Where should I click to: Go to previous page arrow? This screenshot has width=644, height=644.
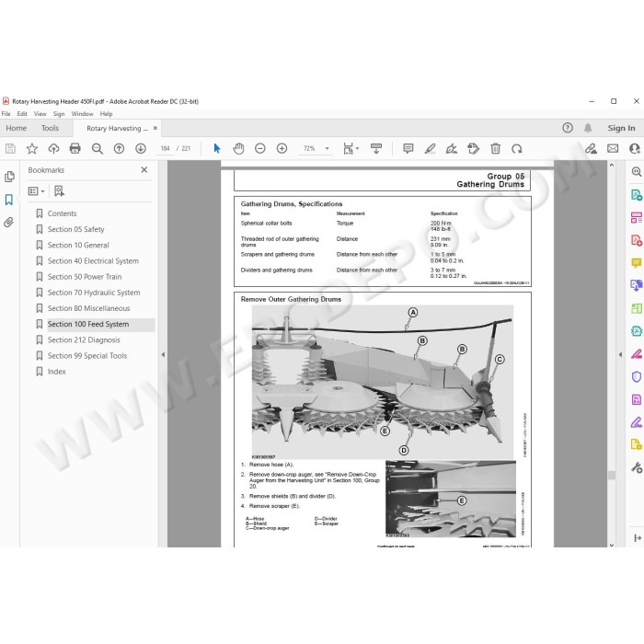119,149
